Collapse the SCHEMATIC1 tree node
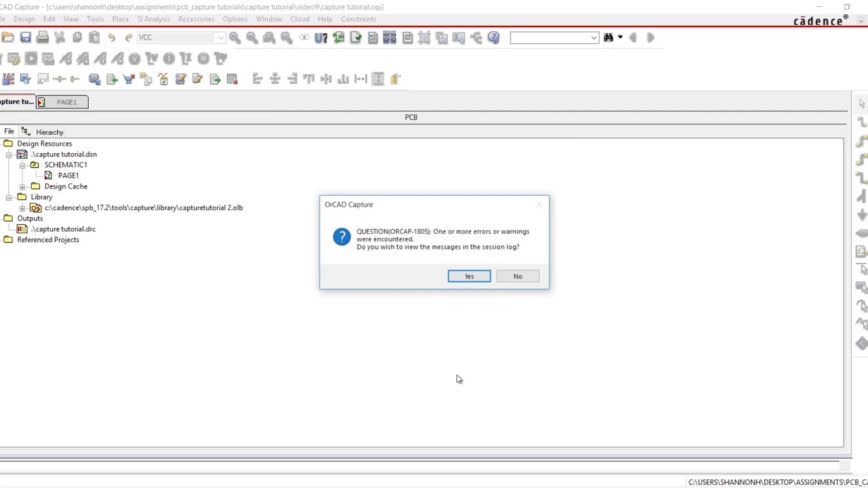Screen dimensions: 868x488 [x=22, y=165]
